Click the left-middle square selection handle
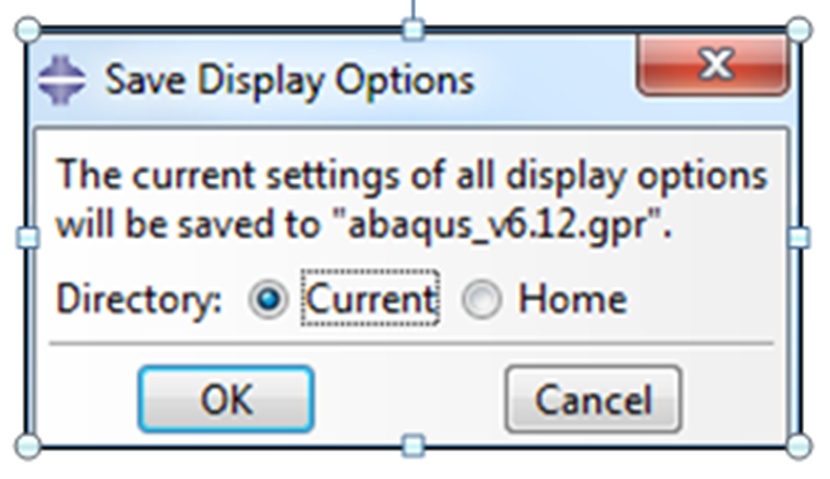The width and height of the screenshot is (830, 479). [28, 238]
